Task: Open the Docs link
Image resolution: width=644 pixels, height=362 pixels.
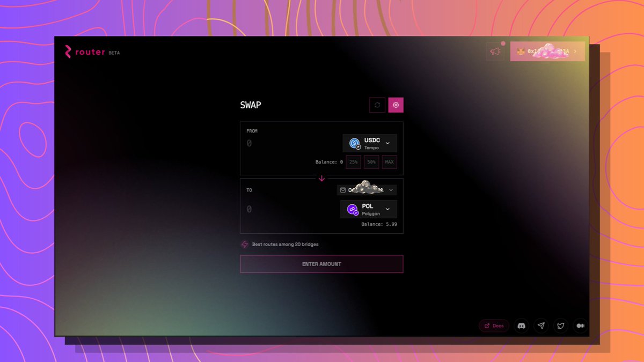Action: pyautogui.click(x=494, y=326)
